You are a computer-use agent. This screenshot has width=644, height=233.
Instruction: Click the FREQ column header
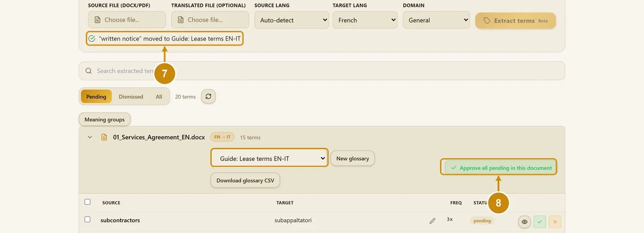(x=456, y=203)
